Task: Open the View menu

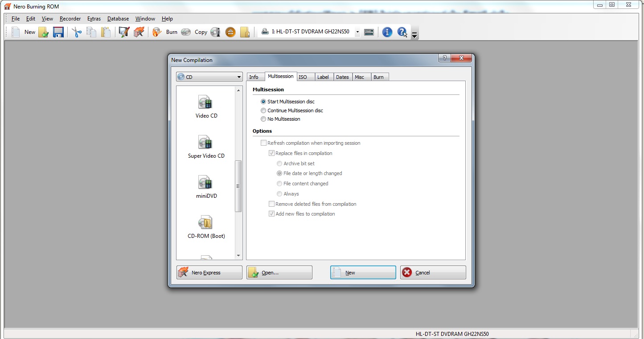Action: [47, 19]
